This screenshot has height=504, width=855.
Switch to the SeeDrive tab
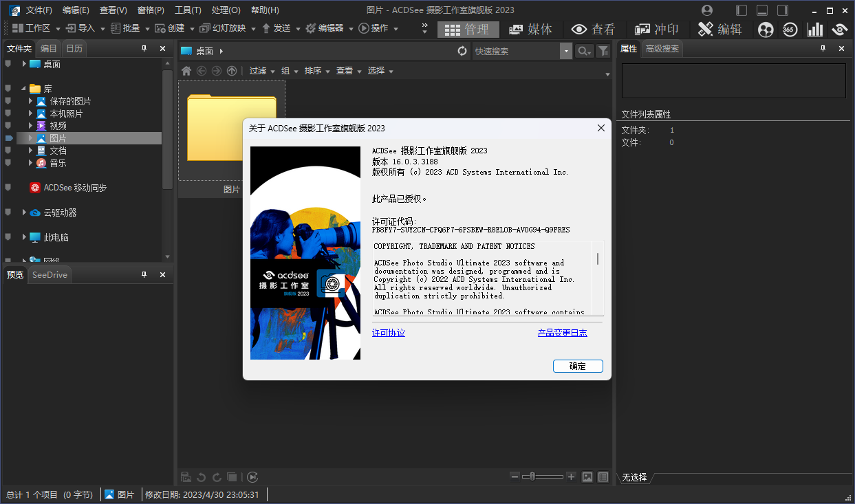tap(50, 274)
